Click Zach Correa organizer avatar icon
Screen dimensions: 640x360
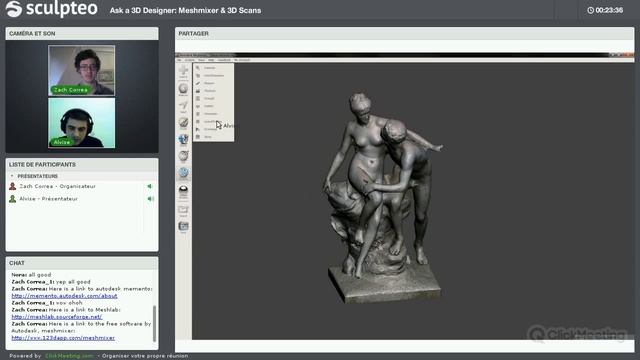pos(13,186)
